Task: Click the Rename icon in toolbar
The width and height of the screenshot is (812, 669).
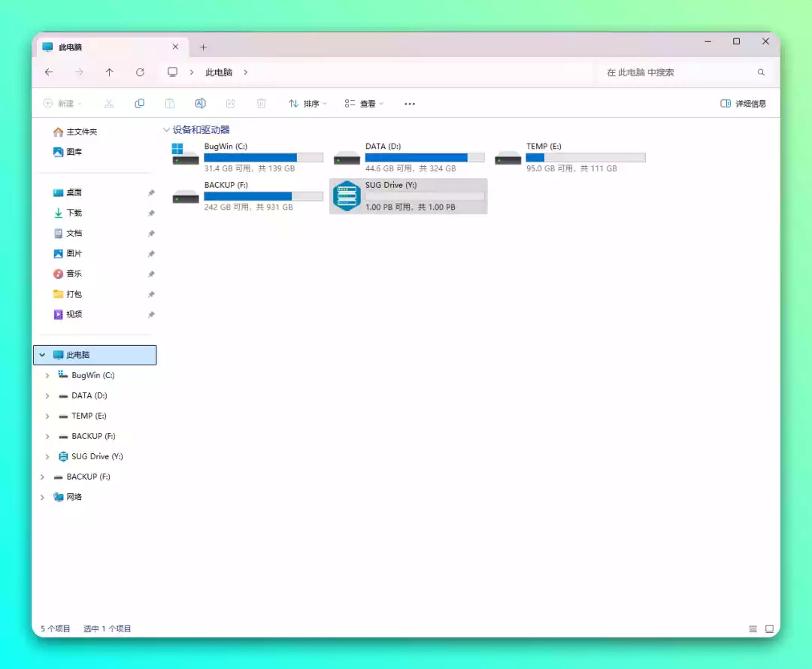Action: [200, 104]
